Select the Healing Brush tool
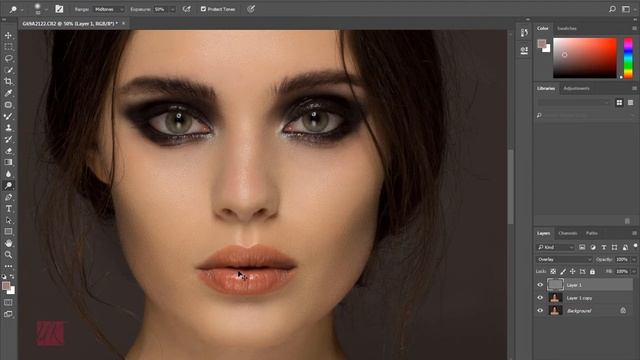Viewport: 640px width, 360px height. tap(8, 105)
